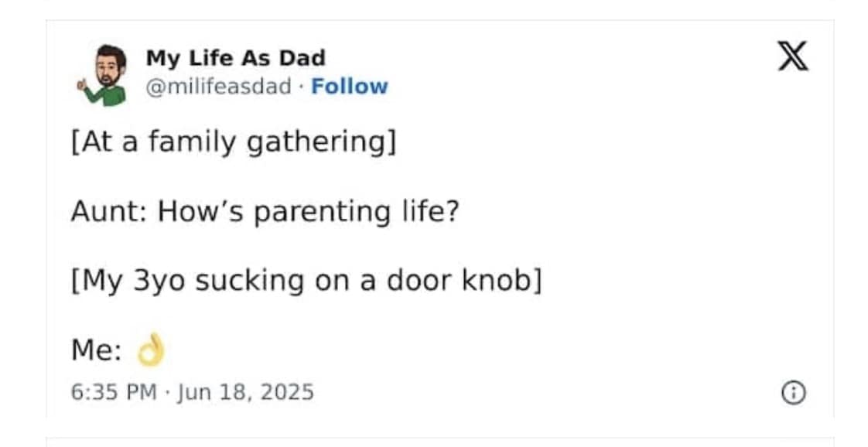Click the line "[At a family gathering]"
This screenshot has width=868, height=447.
pyautogui.click(x=233, y=143)
